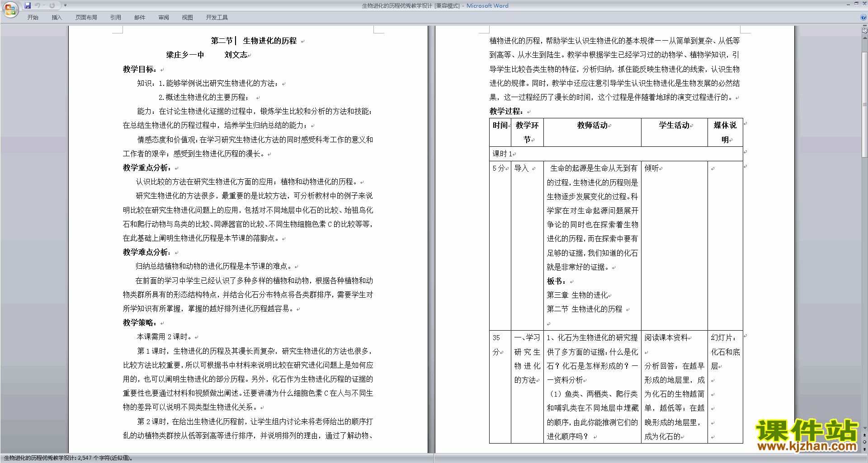Viewport: 868px width, 463px height.
Task: Click the bold heading 教学目标:
Action: tap(140, 69)
